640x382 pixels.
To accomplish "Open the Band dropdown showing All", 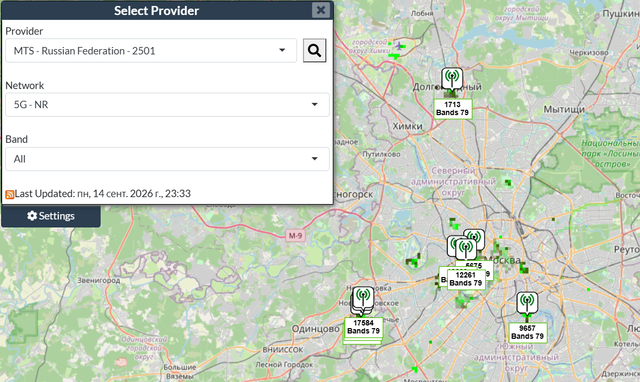I will coord(167,159).
